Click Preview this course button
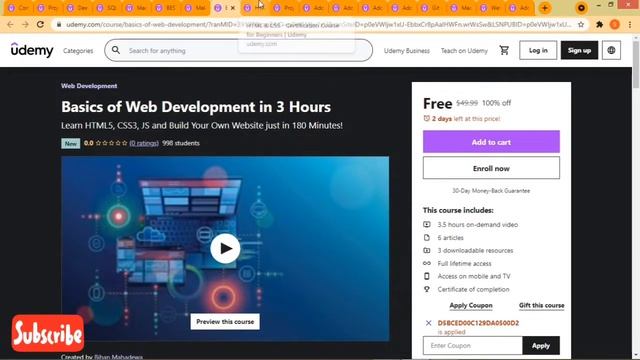640x360 pixels. click(225, 322)
